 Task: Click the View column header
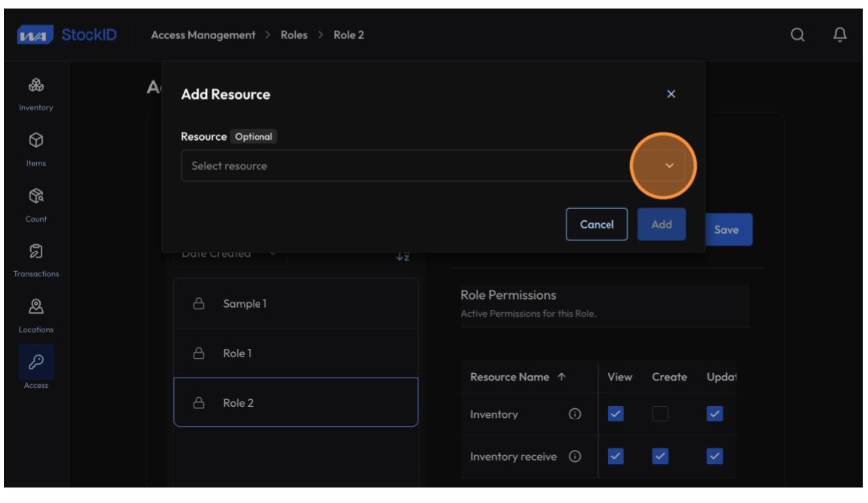pos(620,377)
